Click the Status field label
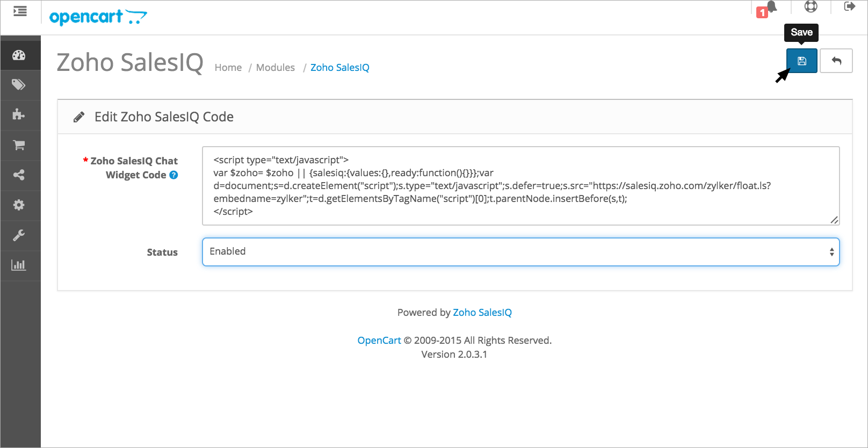This screenshot has height=448, width=868. 162,252
